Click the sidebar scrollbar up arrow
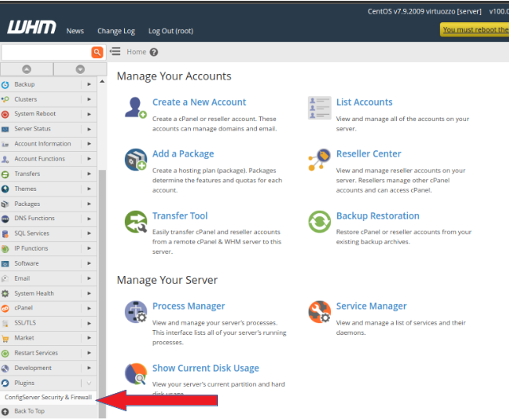The height and width of the screenshot is (420, 509). pos(102,81)
